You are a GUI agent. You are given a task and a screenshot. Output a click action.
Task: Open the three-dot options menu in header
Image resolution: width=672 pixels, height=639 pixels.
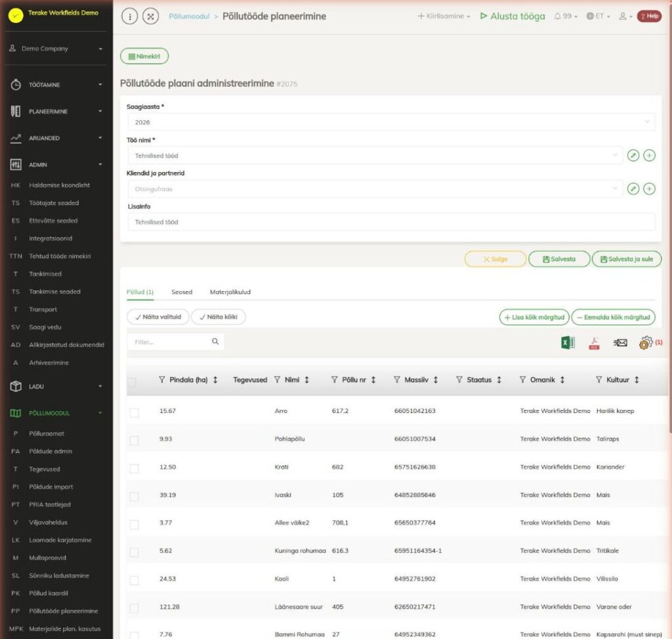click(130, 16)
